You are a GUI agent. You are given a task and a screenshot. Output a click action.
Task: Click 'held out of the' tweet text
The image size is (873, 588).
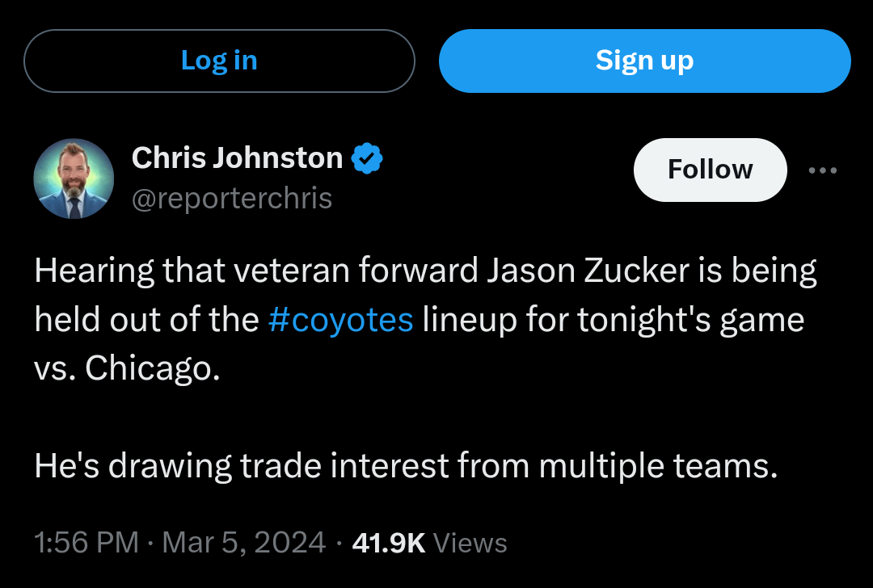click(146, 320)
